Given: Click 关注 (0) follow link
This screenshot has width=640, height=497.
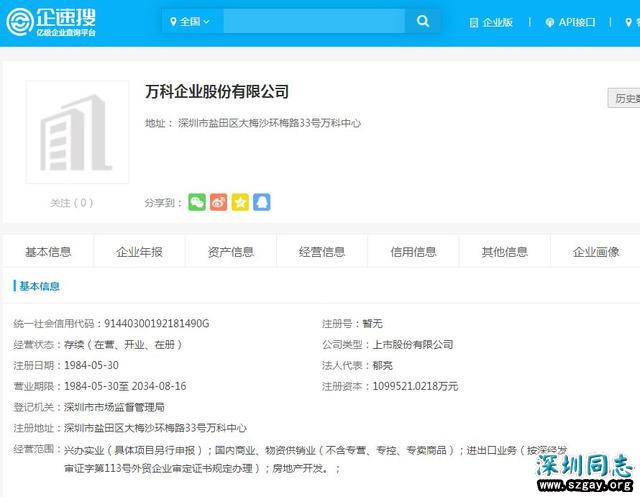Looking at the screenshot, I should [x=71, y=203].
